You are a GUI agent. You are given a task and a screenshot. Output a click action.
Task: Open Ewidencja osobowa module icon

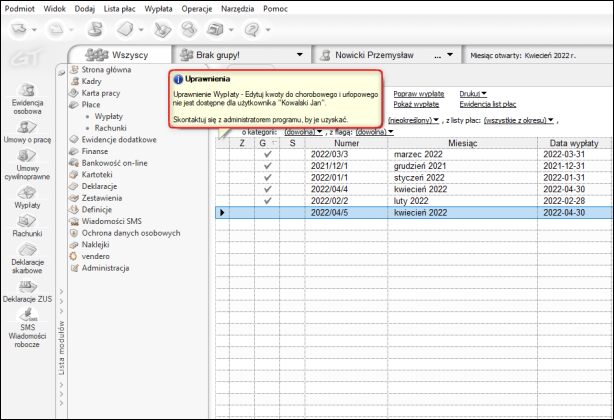click(x=27, y=99)
